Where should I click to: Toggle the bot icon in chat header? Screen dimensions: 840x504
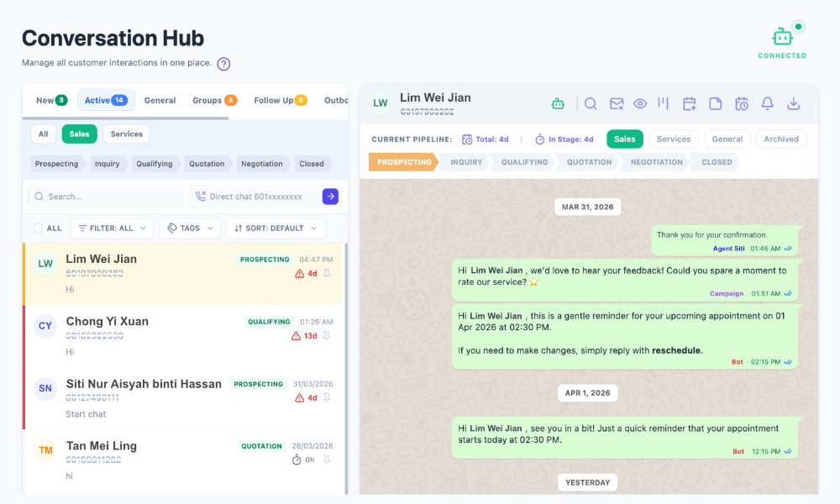click(x=558, y=104)
